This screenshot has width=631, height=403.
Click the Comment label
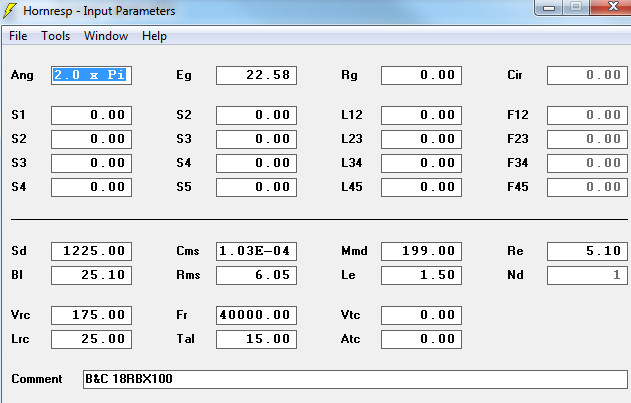(x=37, y=379)
